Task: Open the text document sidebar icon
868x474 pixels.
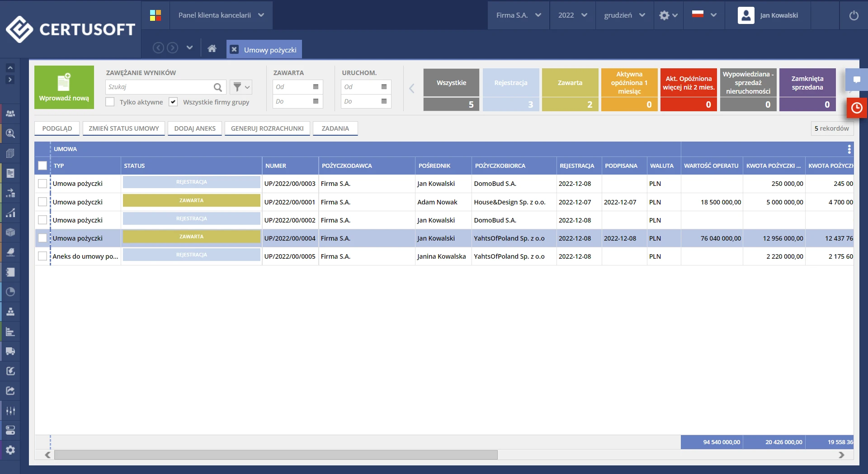Action: click(10, 173)
